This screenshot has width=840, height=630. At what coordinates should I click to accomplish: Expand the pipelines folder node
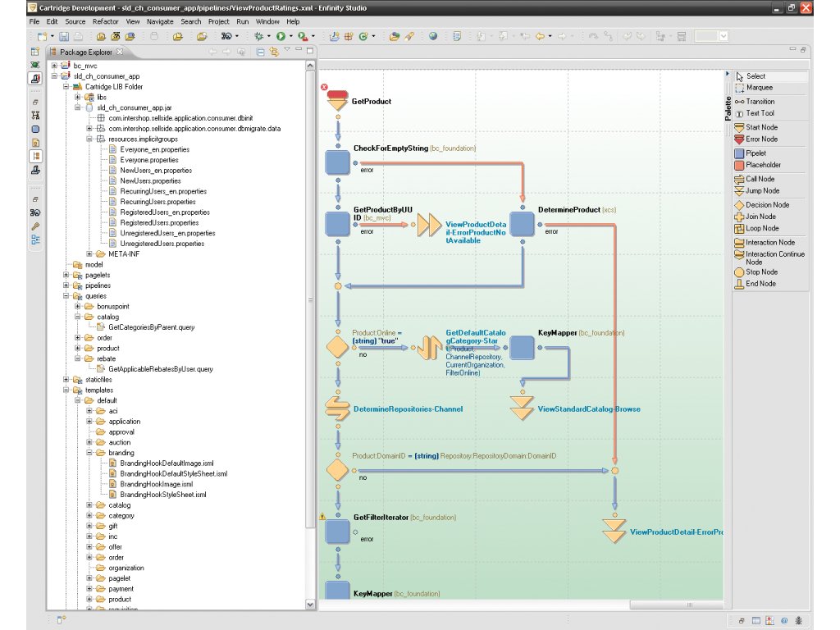pyautogui.click(x=66, y=285)
